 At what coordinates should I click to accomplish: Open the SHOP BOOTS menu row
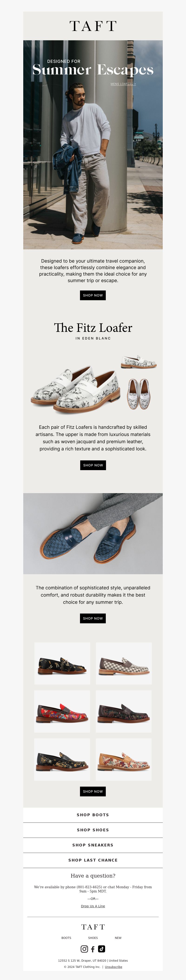click(x=93, y=815)
